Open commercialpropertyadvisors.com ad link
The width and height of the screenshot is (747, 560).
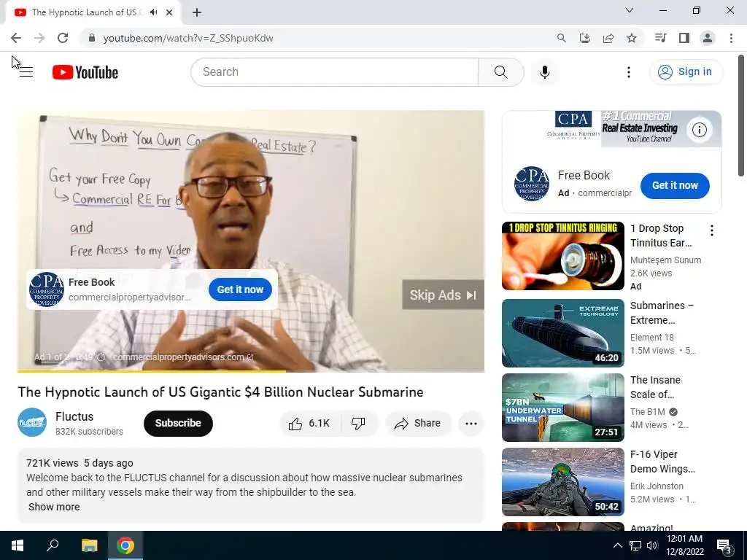point(183,357)
